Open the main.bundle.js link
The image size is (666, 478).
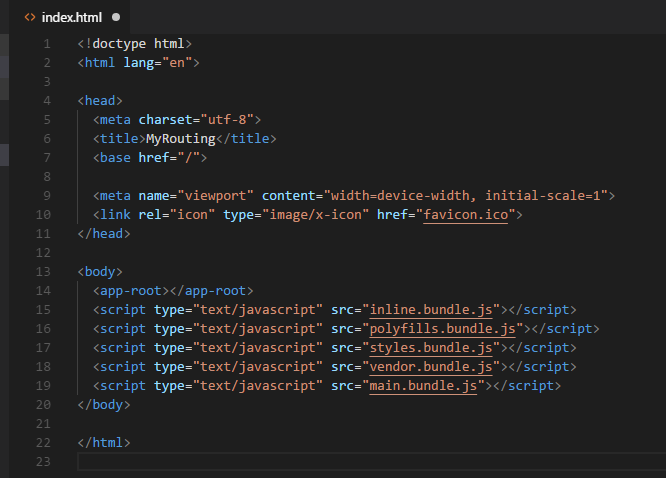click(424, 386)
